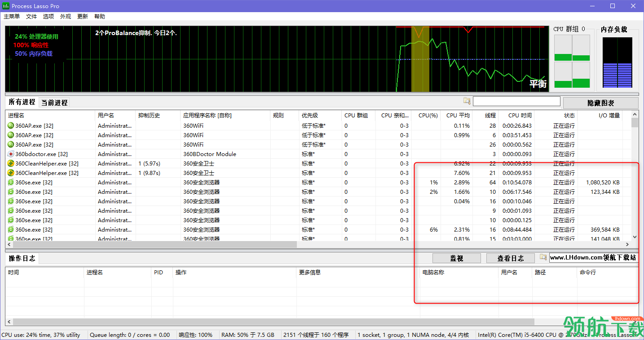This screenshot has height=340, width=644.
Task: Click the icon of 360AP.exe with 28 threads
Action: [x=11, y=125]
